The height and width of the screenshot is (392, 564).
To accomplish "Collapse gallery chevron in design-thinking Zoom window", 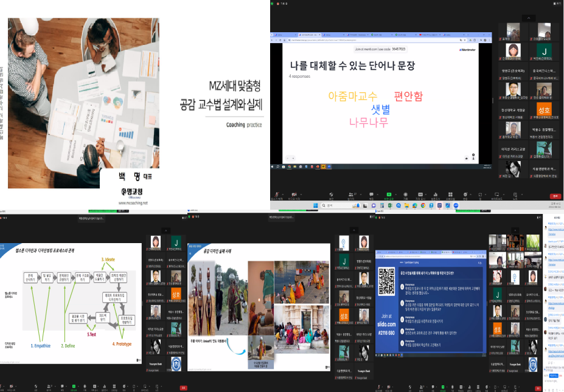I will pyautogui.click(x=166, y=230).
